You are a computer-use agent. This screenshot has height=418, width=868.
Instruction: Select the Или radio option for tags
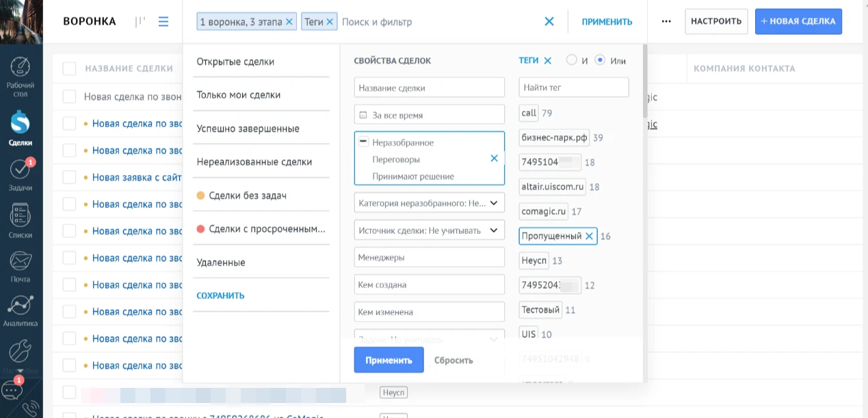pos(601,60)
